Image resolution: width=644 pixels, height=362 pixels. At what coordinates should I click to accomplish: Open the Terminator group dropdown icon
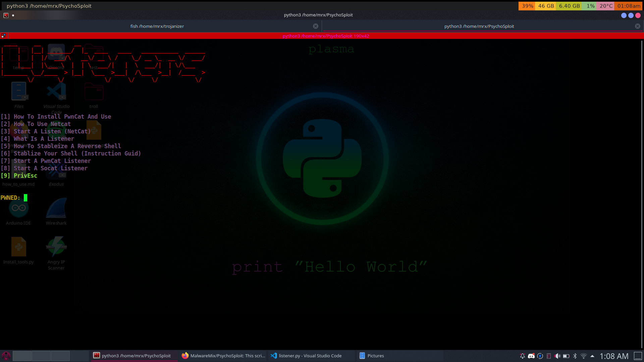[x=3, y=36]
